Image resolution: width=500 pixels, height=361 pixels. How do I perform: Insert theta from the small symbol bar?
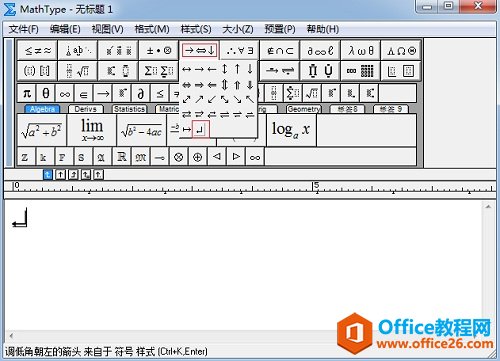(46, 93)
